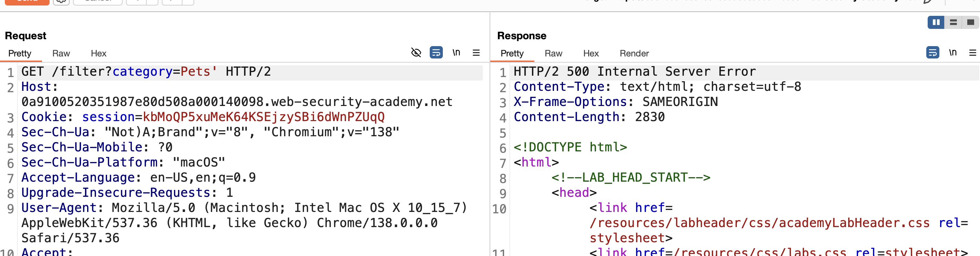
Task: Click the Safari/537.36 text in request
Action: pyautogui.click(x=70, y=238)
